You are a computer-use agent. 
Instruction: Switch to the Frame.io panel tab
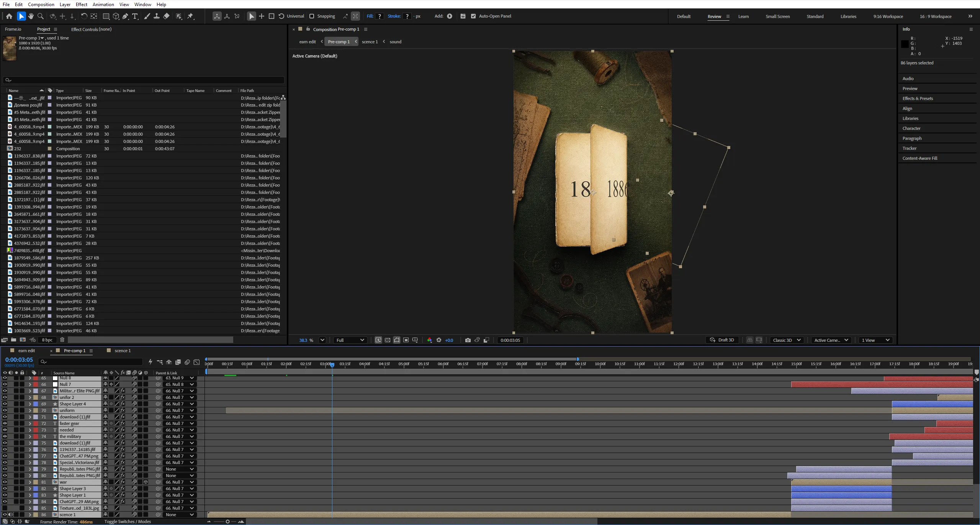[x=13, y=29]
